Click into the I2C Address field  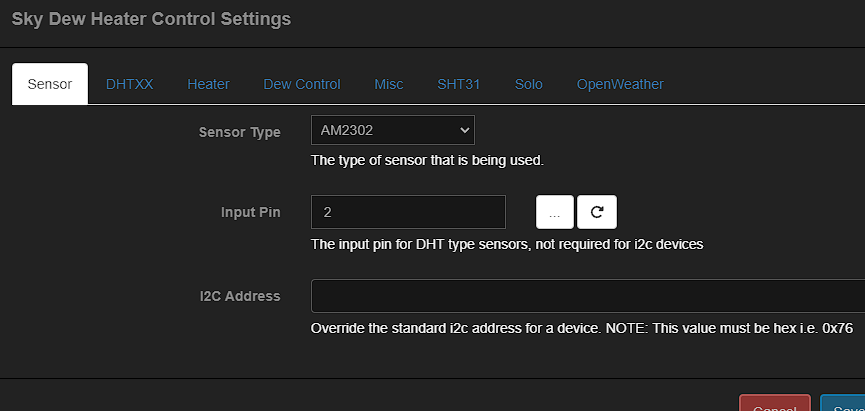point(586,296)
